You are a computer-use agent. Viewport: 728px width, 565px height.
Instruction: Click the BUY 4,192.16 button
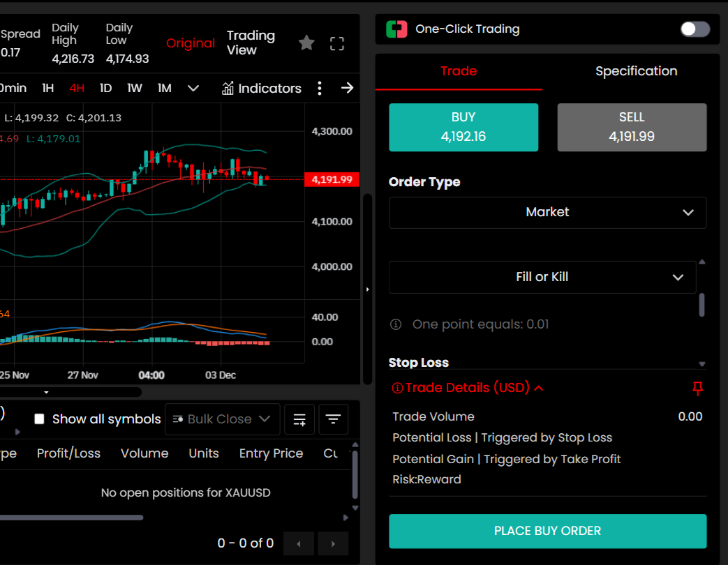click(463, 127)
